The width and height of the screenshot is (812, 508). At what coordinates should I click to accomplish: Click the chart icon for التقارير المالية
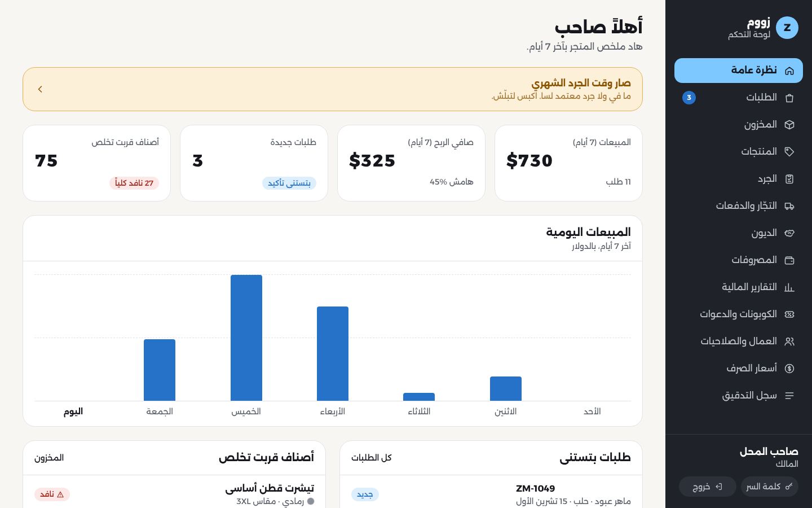[x=789, y=287]
